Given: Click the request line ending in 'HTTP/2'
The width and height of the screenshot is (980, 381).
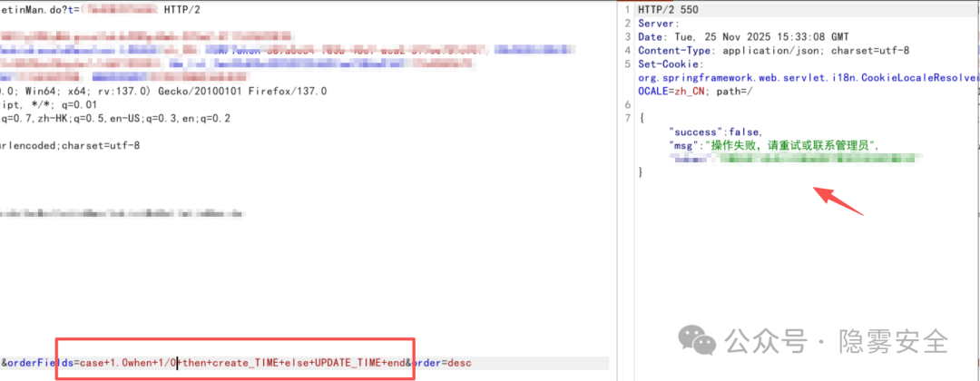Looking at the screenshot, I should tap(101, 10).
